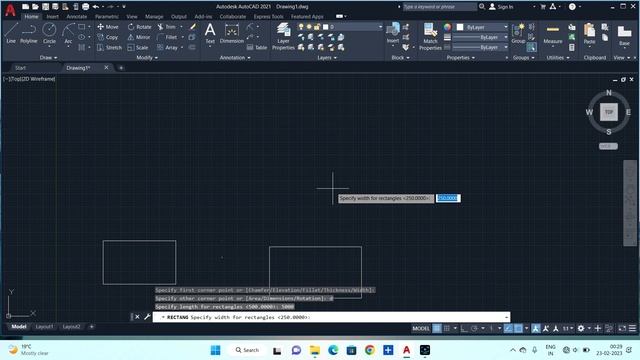
Task: Switch to the Output ribbon tab
Action: click(x=179, y=17)
